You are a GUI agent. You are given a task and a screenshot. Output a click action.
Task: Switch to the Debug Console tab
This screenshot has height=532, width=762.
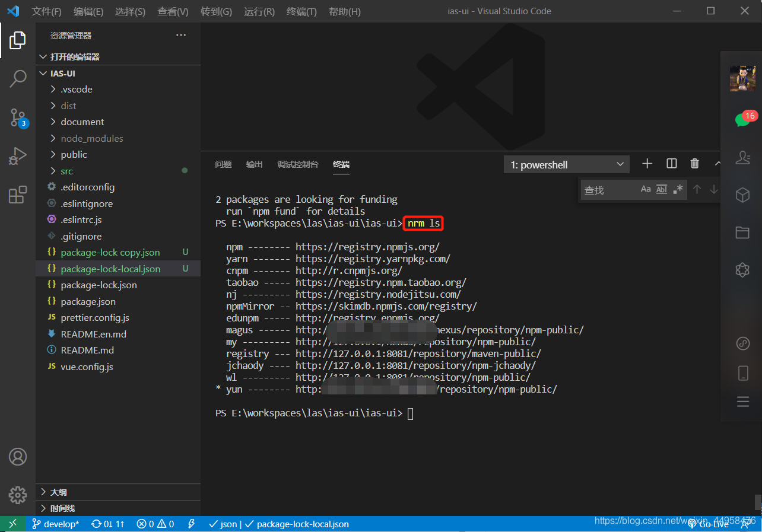(x=298, y=164)
